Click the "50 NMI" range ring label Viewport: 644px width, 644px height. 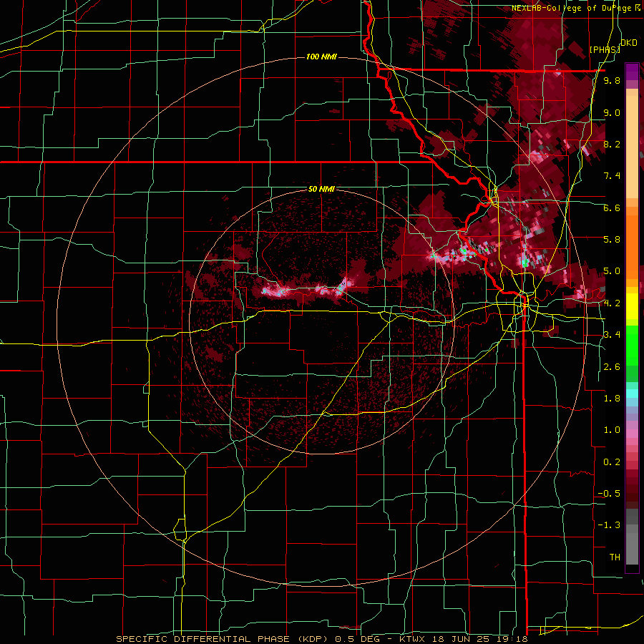(321, 189)
